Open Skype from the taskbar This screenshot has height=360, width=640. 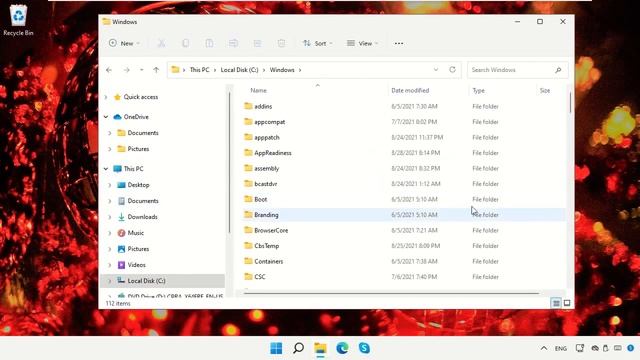364,348
